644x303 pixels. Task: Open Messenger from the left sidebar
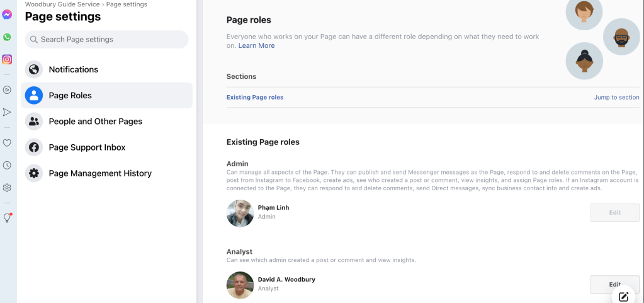[x=7, y=14]
